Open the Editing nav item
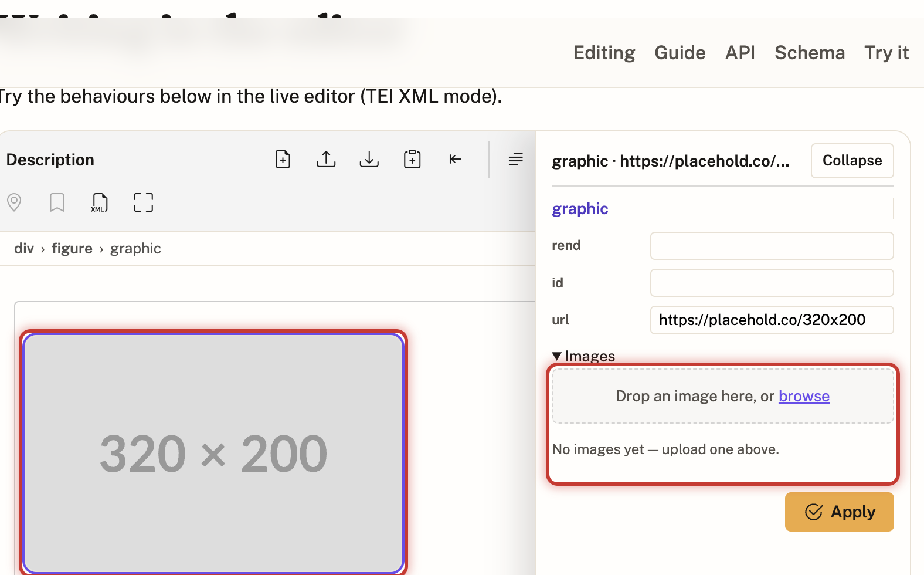Image resolution: width=924 pixels, height=575 pixels. [x=604, y=53]
